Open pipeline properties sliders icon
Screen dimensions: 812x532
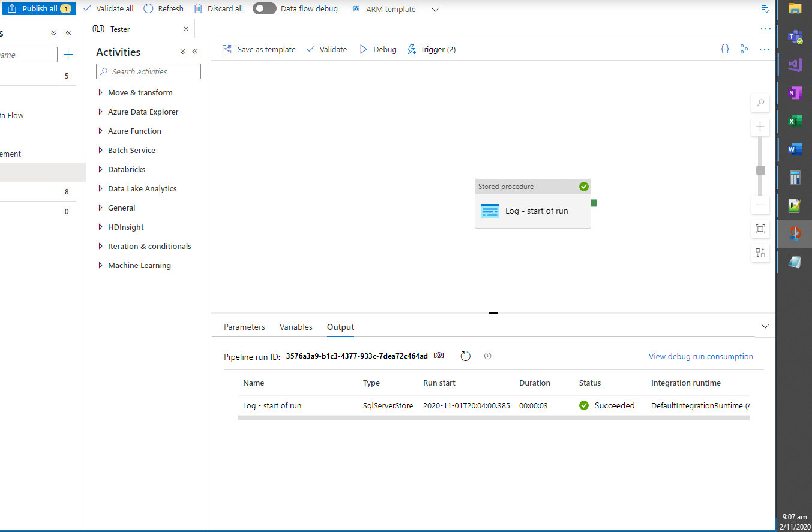coord(744,49)
